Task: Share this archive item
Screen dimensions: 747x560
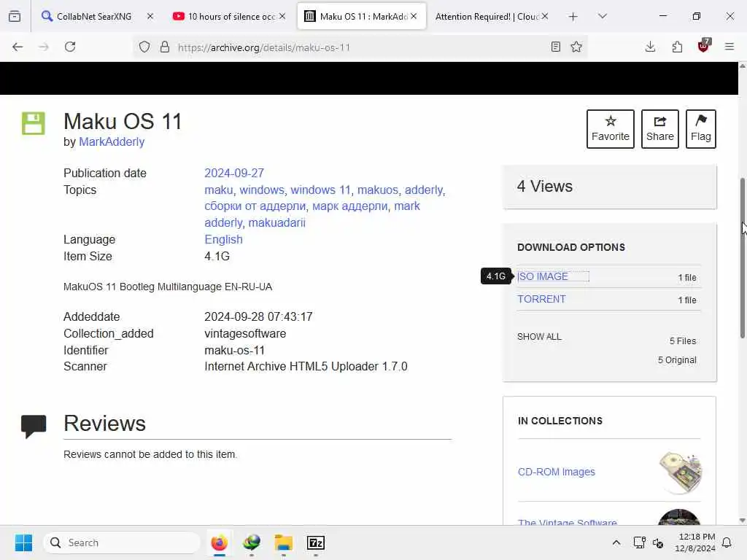Action: pos(659,129)
